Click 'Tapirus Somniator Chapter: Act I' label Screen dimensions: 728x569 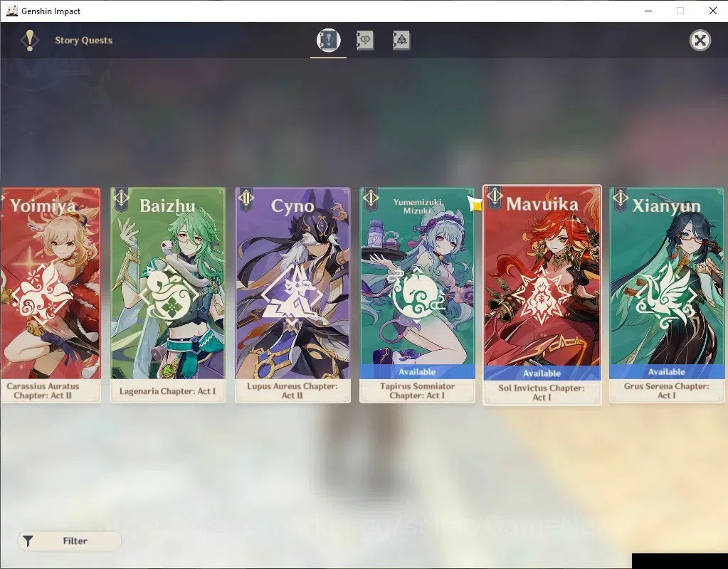click(x=417, y=390)
